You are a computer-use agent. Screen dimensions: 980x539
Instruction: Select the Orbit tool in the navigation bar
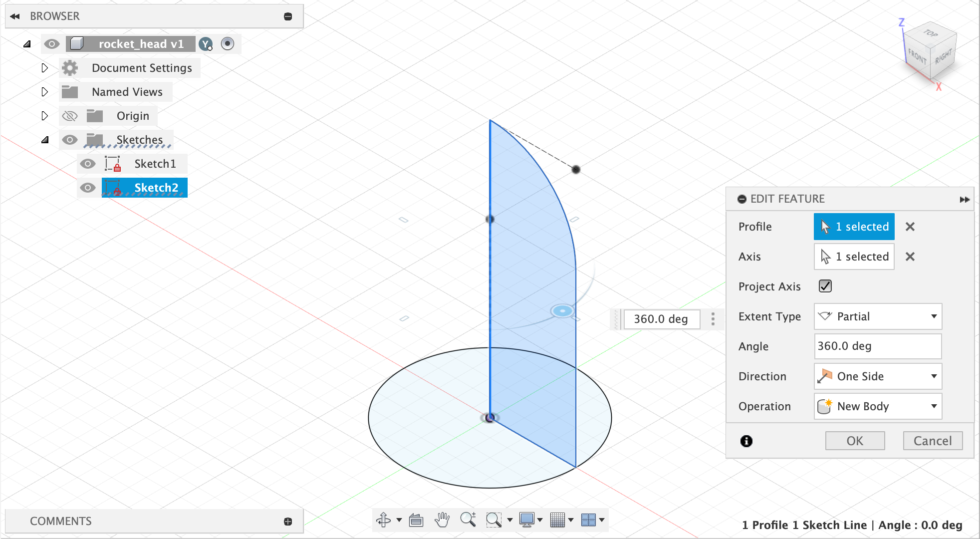pyautogui.click(x=384, y=520)
